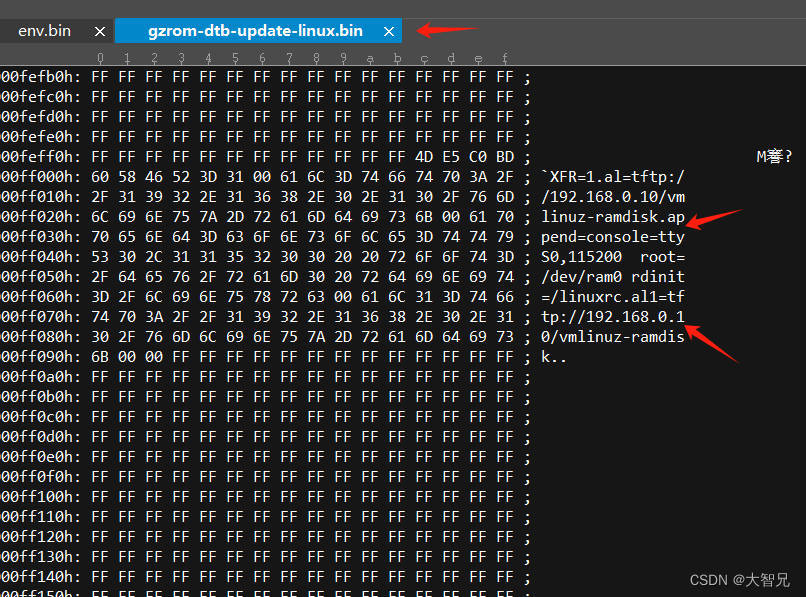Click the hex byte 4D in row 00feff0h

click(423, 156)
